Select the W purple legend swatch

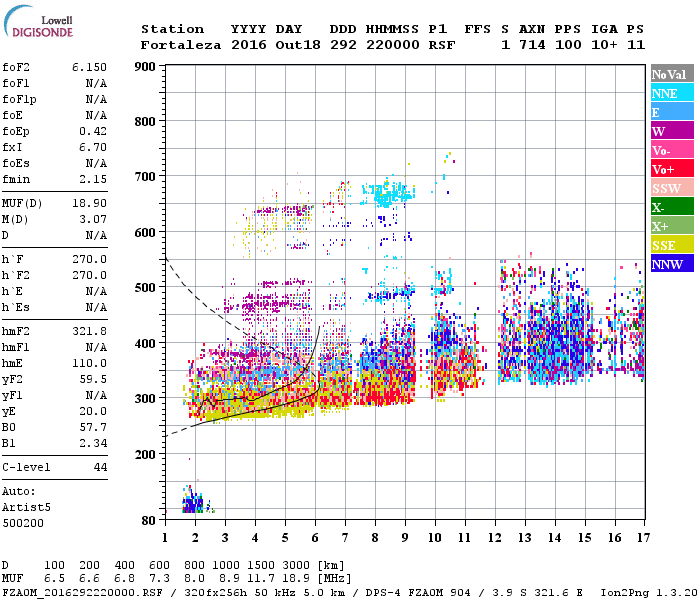672,131
